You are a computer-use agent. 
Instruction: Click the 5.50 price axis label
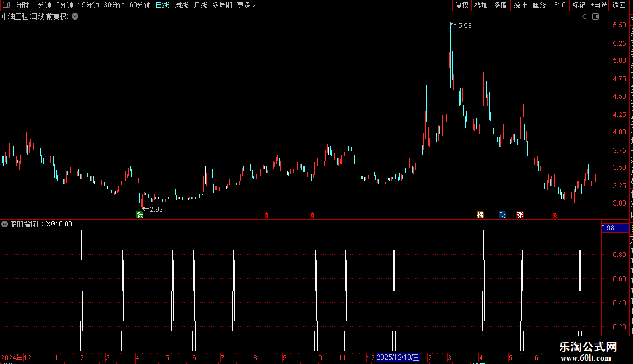point(619,25)
